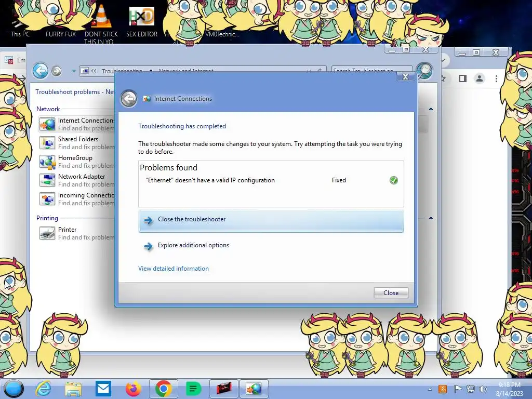Click the back arrow in Internet Connections dialog
The image size is (532, 399).
tap(129, 99)
